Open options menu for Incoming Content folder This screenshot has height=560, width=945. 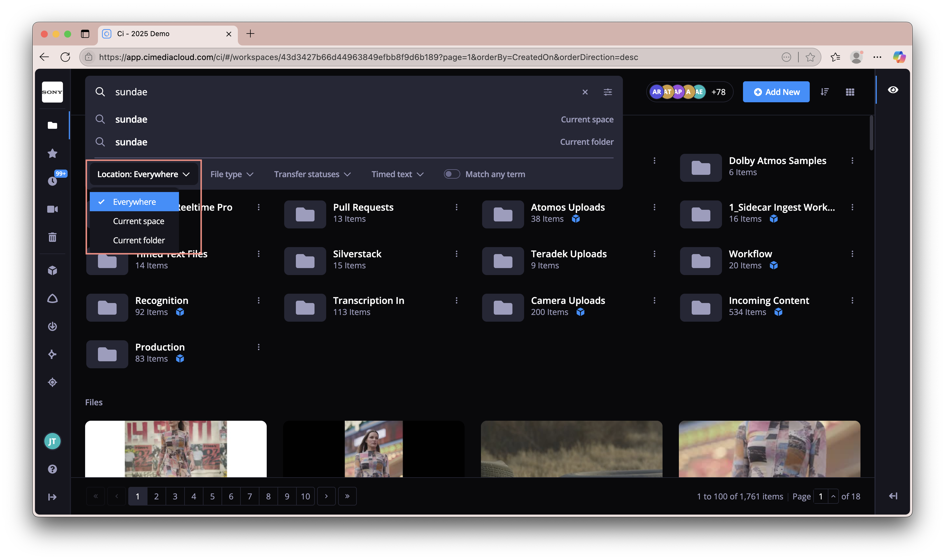(x=852, y=300)
